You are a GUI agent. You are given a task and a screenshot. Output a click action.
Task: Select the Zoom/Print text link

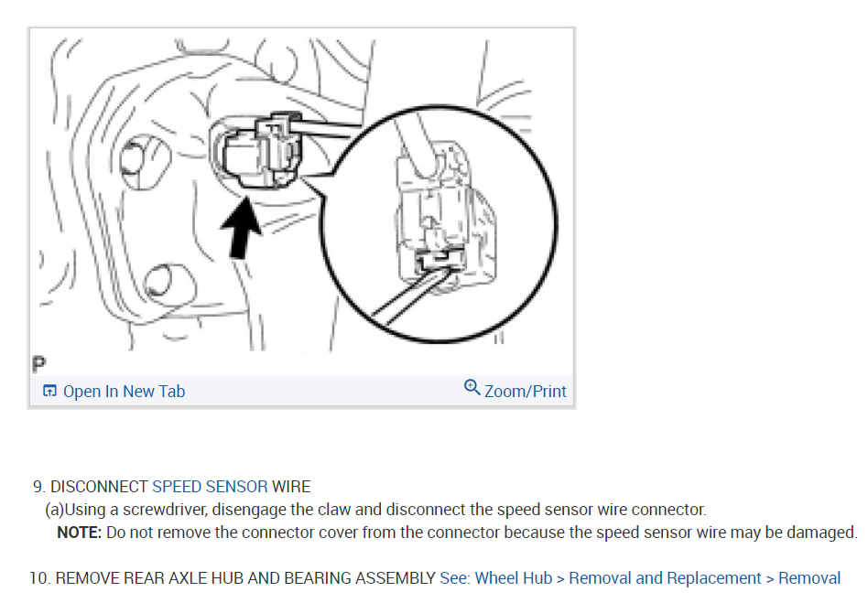pos(526,392)
